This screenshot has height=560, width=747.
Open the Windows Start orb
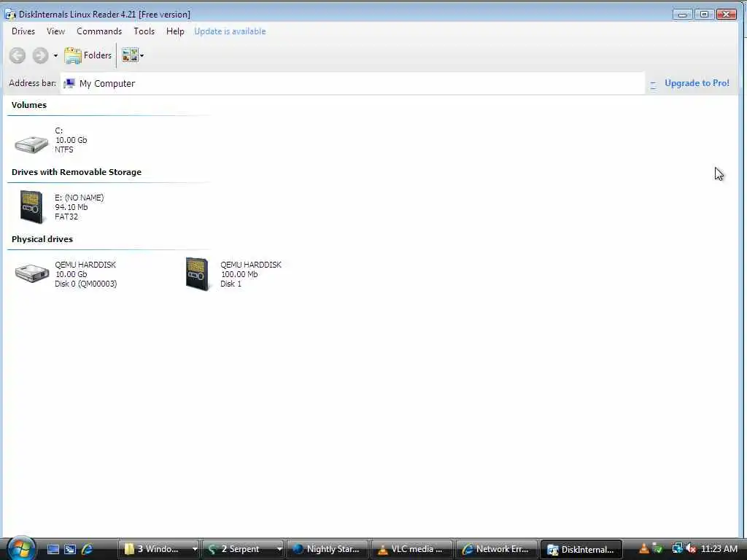point(20,548)
